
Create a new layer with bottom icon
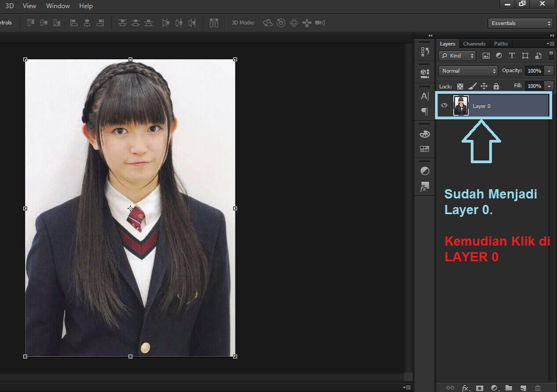point(523,388)
